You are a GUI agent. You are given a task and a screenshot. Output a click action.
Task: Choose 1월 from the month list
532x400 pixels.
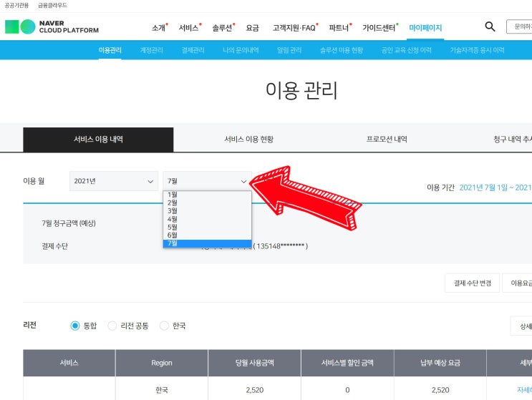coord(208,195)
